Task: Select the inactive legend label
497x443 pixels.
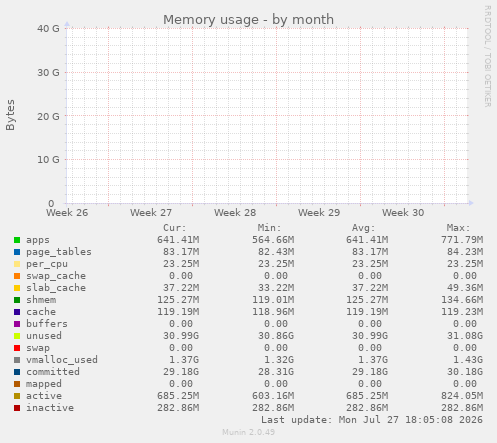Action: pos(50,408)
